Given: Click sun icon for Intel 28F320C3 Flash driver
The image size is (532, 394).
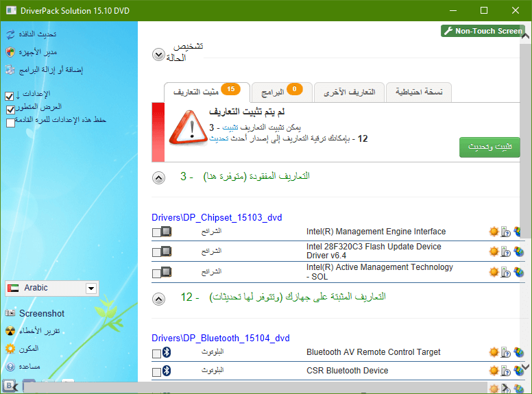Looking at the screenshot, I should click(x=494, y=251).
